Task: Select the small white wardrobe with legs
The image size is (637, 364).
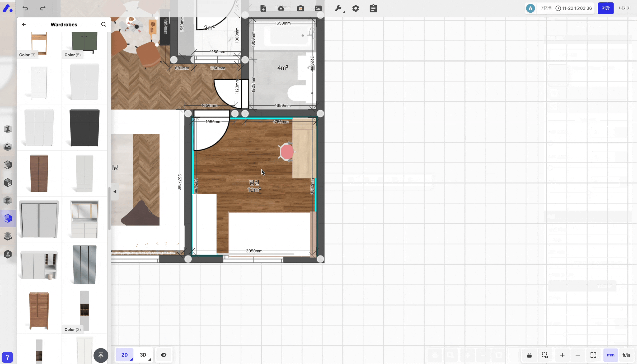Action: click(x=39, y=82)
